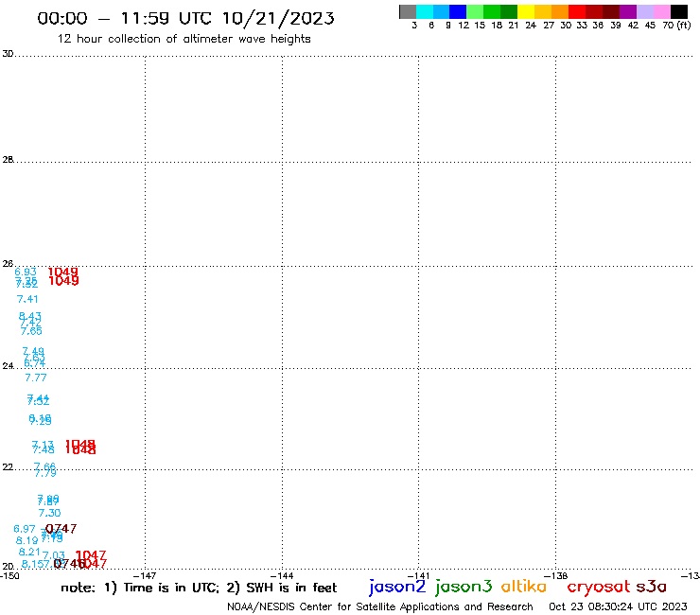
Task: Select the lavender legend swatch
Action: pos(644,11)
